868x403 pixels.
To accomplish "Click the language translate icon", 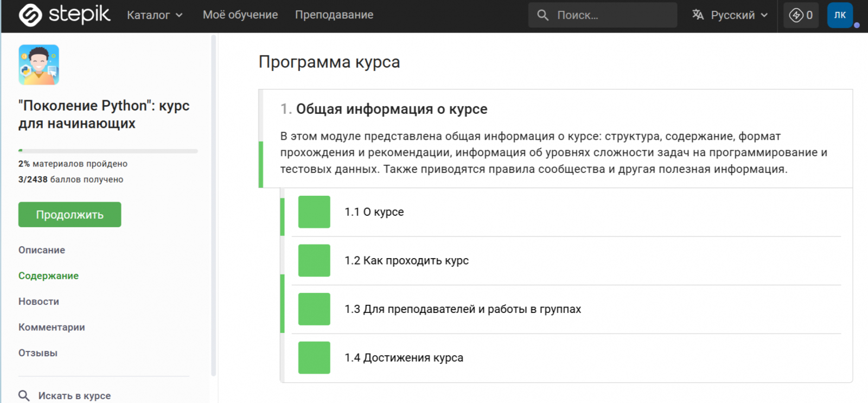I will pyautogui.click(x=698, y=15).
